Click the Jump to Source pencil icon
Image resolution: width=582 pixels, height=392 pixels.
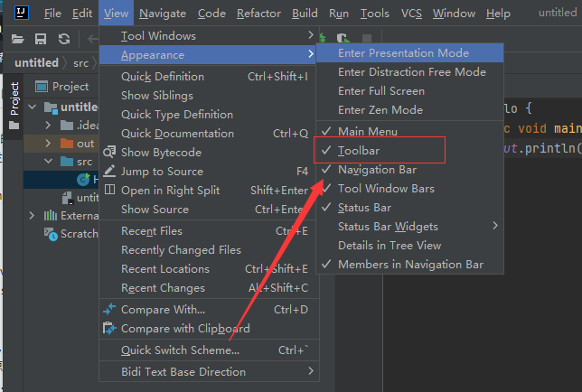coord(109,171)
